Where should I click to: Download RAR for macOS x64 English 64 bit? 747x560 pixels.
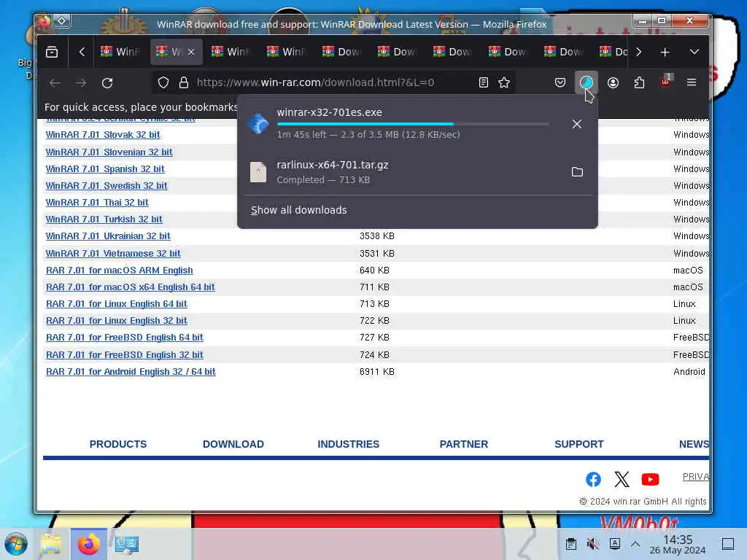point(131,287)
